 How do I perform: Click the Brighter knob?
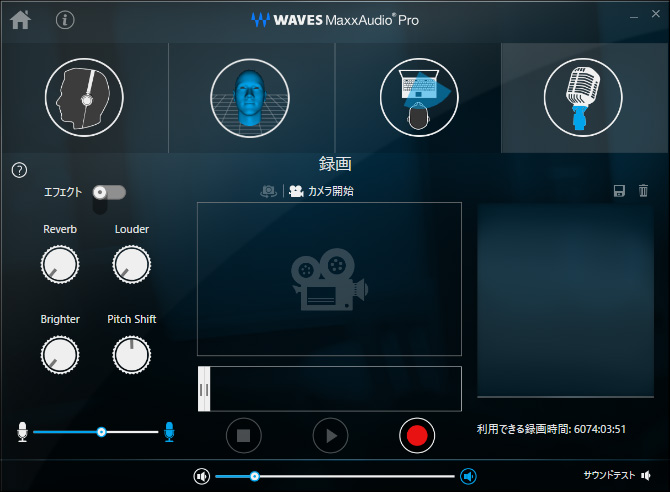pos(60,354)
